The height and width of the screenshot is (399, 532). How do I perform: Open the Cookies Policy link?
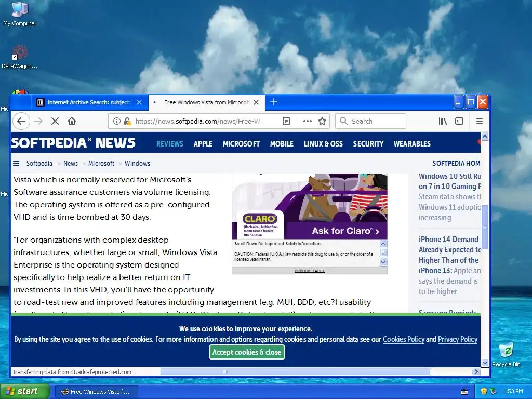pyautogui.click(x=403, y=339)
